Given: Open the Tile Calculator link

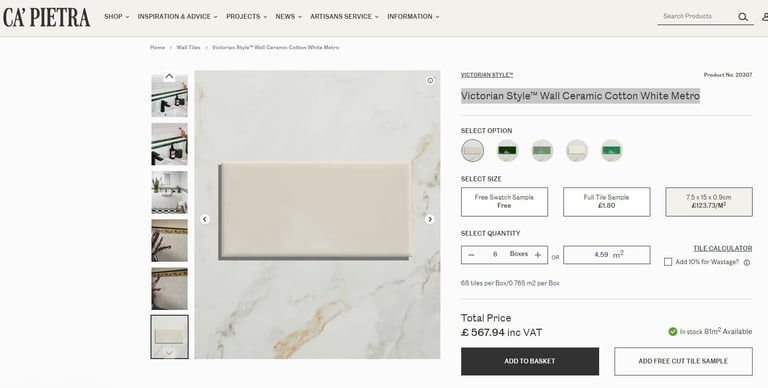Looking at the screenshot, I should coord(722,248).
